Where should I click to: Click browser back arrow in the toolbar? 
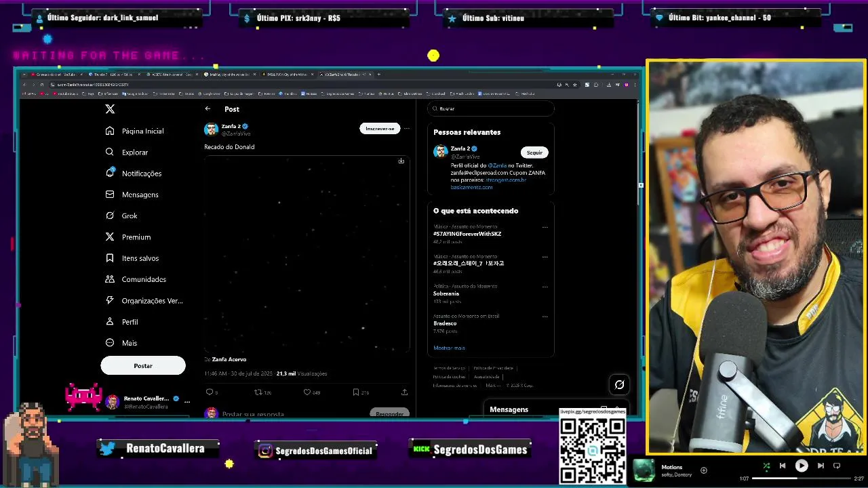(24, 85)
